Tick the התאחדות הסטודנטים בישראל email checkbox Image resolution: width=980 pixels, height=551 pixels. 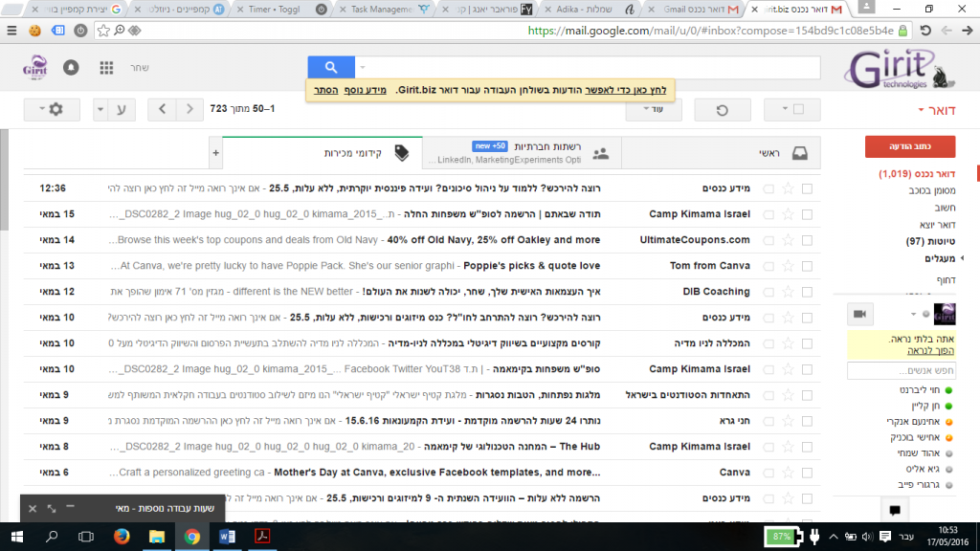pyautogui.click(x=808, y=395)
